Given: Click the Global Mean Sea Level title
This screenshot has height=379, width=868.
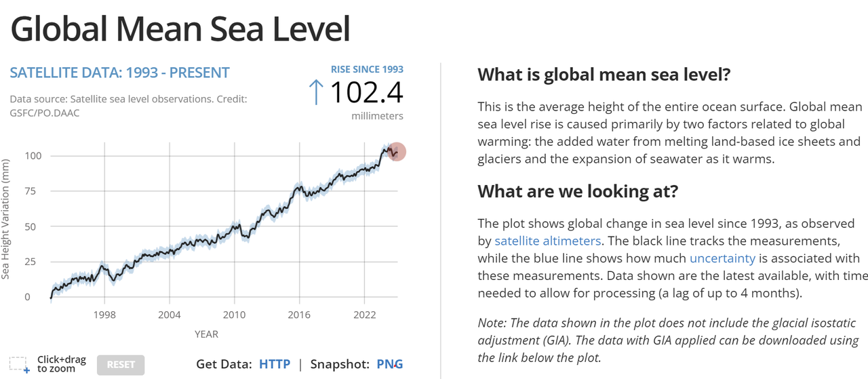Looking at the screenshot, I should [180, 29].
